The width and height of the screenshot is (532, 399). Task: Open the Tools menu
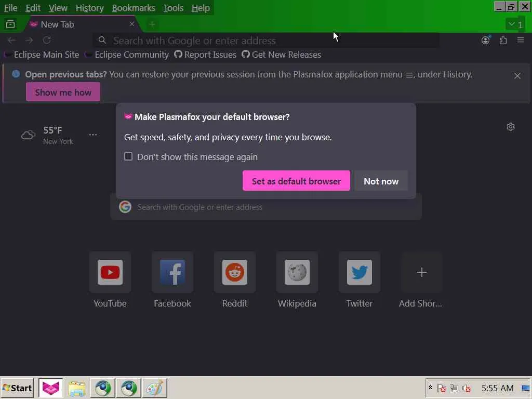(x=173, y=8)
